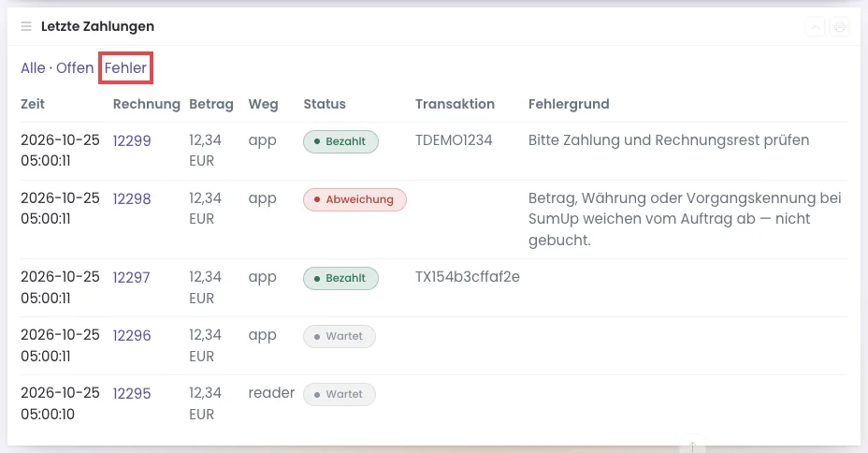Viewport: 868px width, 453px height.
Task: Click the Status column header
Action: pos(325,104)
